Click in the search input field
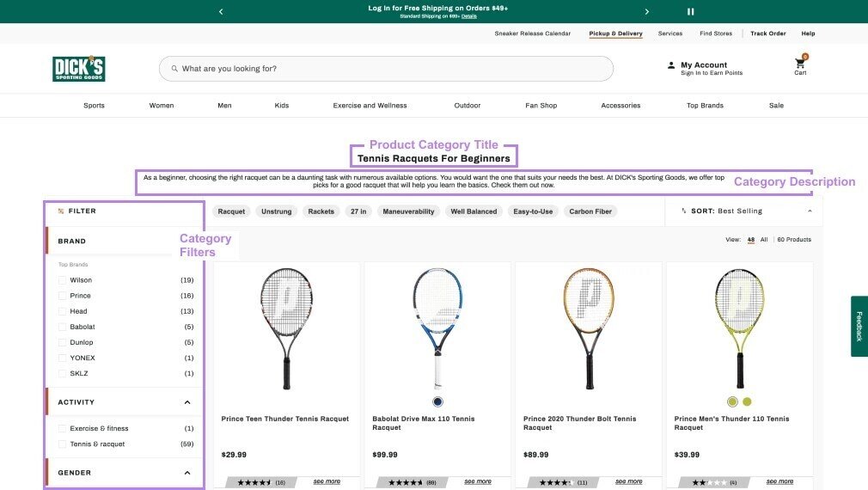This screenshot has width=868, height=490. [x=386, y=69]
